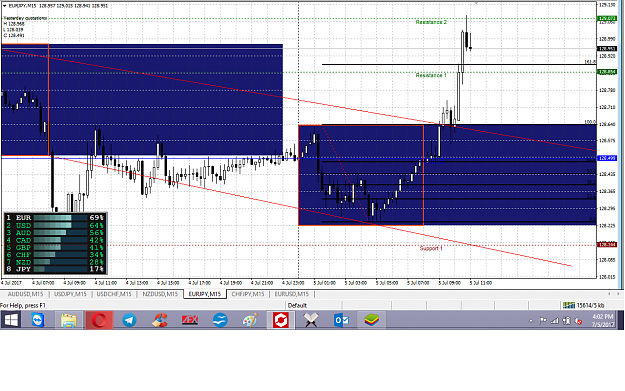The width and height of the screenshot is (625, 391).
Task: Click the GBP 41% strength row
Action: (55, 248)
